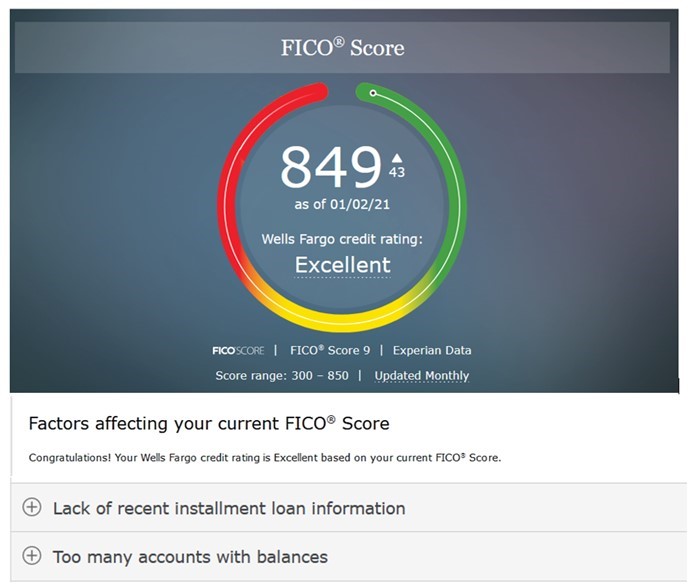Click the "as of 01/02/21" date text

[x=342, y=204]
